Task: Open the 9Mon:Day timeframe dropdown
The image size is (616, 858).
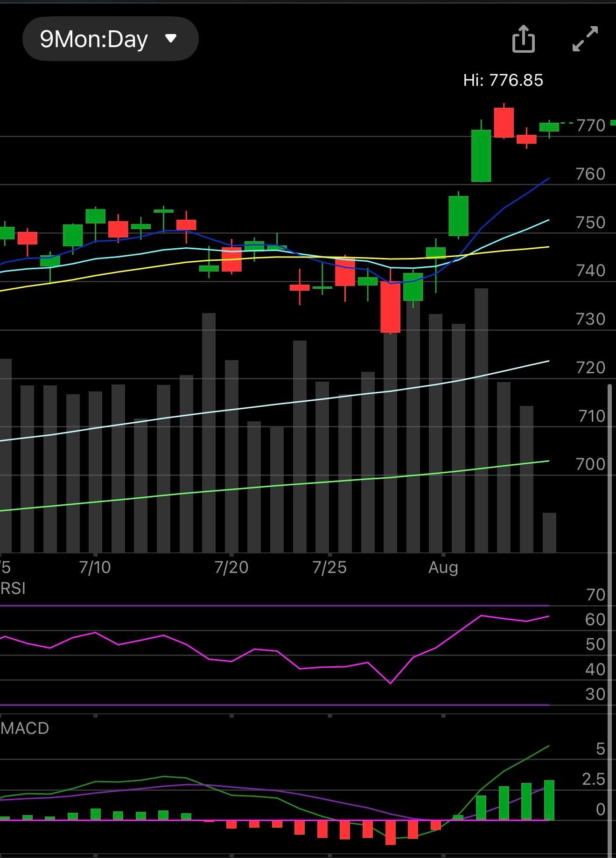Action: tap(110, 39)
